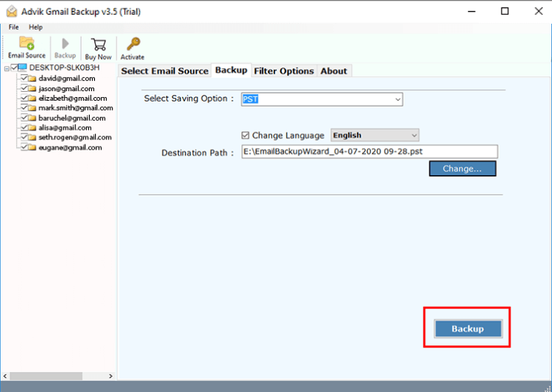
Task: Collapse the DESKTOP-SLKOB3H tree node
Action: [7, 69]
